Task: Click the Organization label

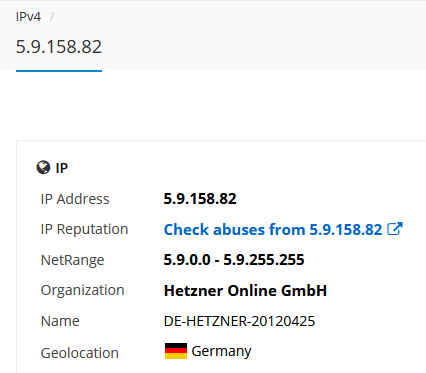Action: click(82, 290)
